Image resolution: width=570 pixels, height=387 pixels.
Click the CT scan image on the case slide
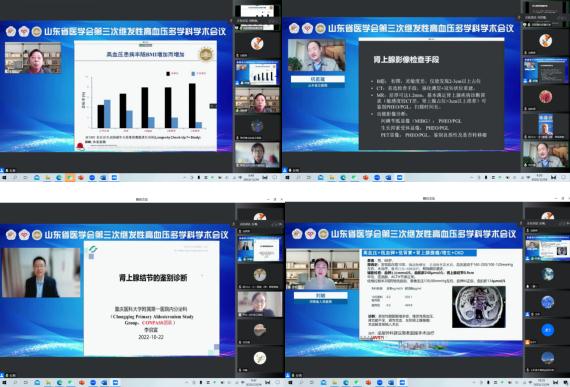479,307
